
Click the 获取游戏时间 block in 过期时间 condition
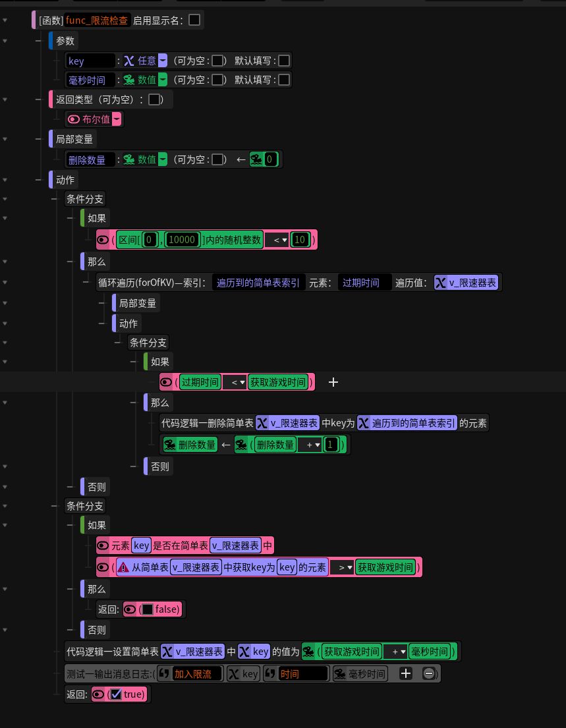[277, 383]
